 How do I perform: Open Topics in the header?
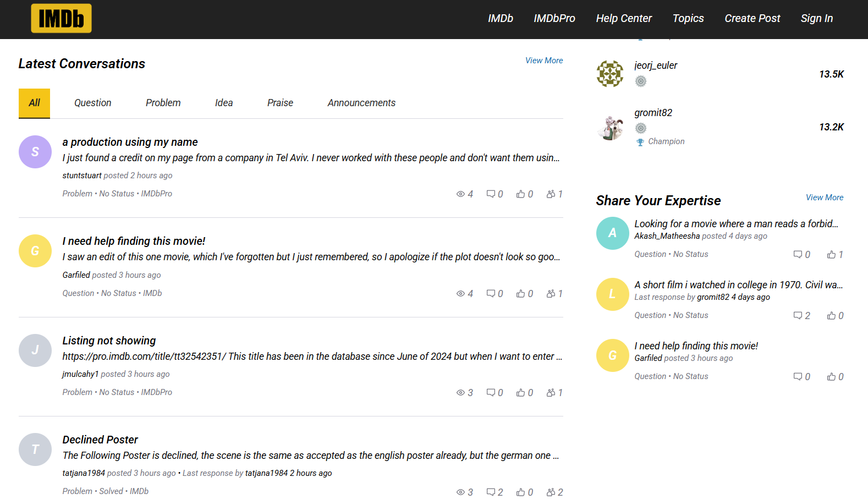tap(688, 19)
